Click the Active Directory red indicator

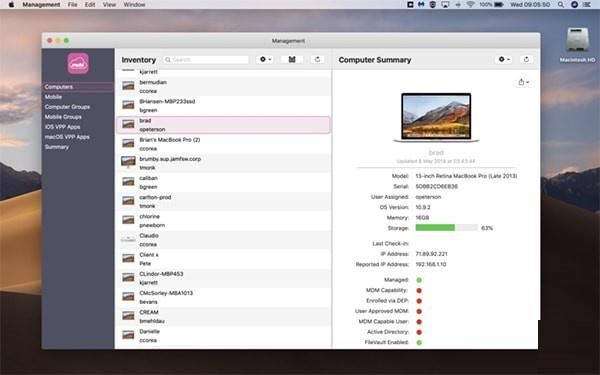coord(419,332)
